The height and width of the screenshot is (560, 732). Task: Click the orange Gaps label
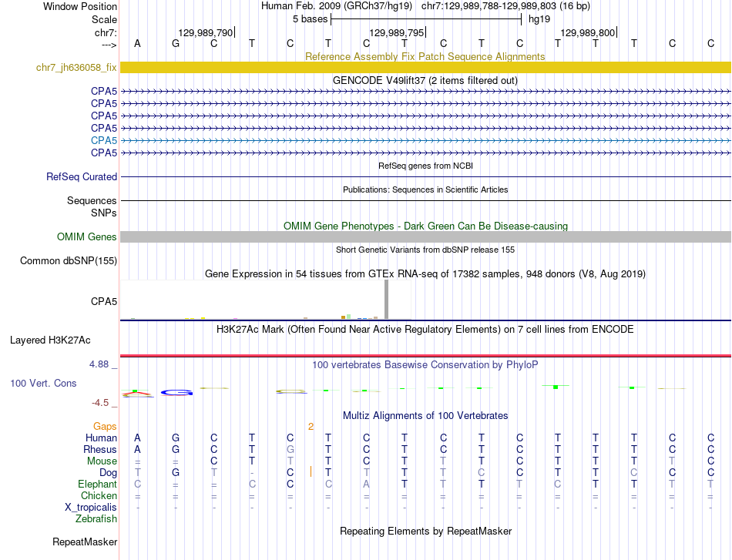pyautogui.click(x=105, y=427)
